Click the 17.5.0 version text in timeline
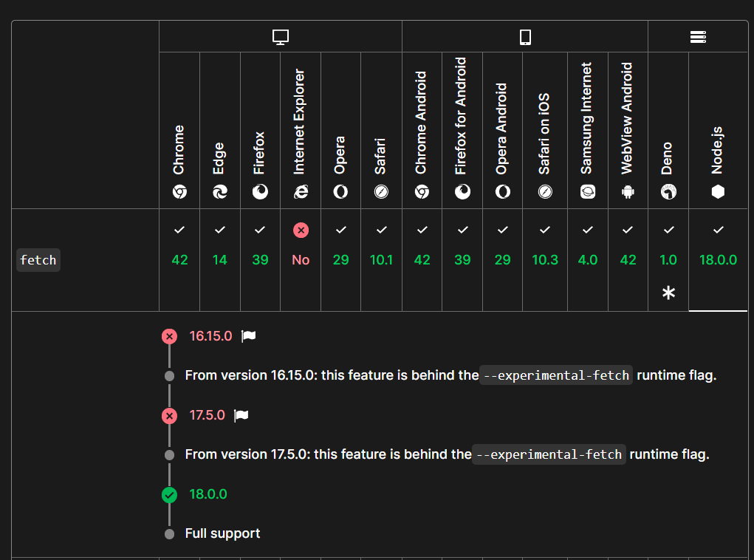 coord(208,415)
